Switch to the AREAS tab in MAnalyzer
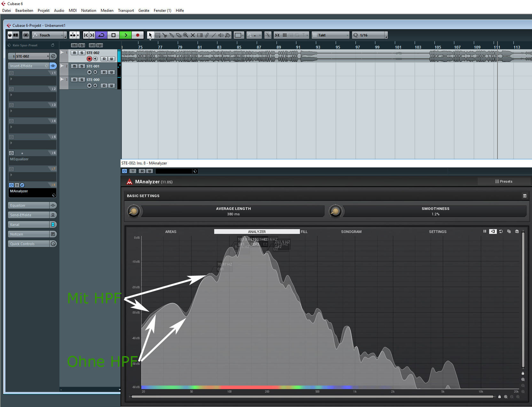Image resolution: width=532 pixels, height=407 pixels. [x=171, y=232]
